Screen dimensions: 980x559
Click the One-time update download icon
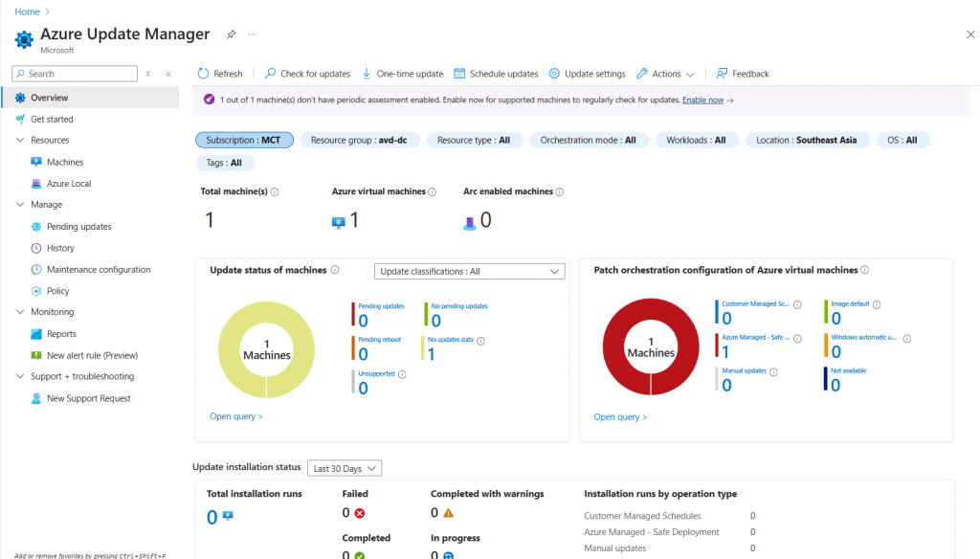(x=367, y=74)
